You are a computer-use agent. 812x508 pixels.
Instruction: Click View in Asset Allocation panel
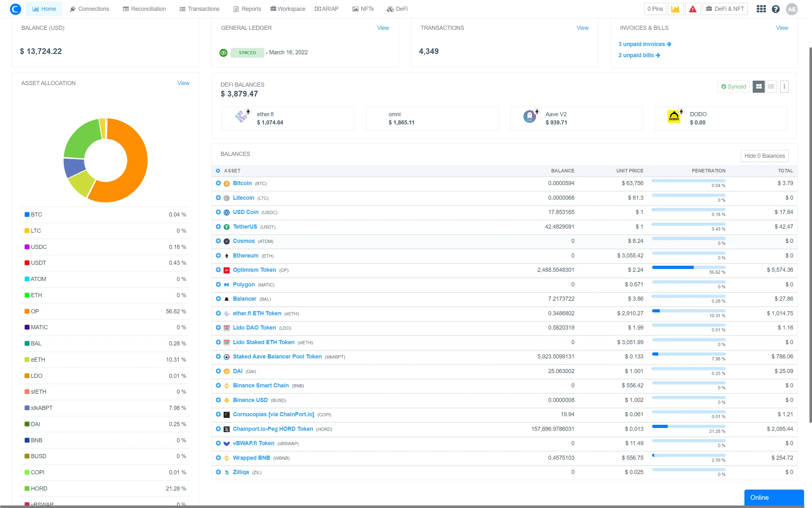click(183, 83)
